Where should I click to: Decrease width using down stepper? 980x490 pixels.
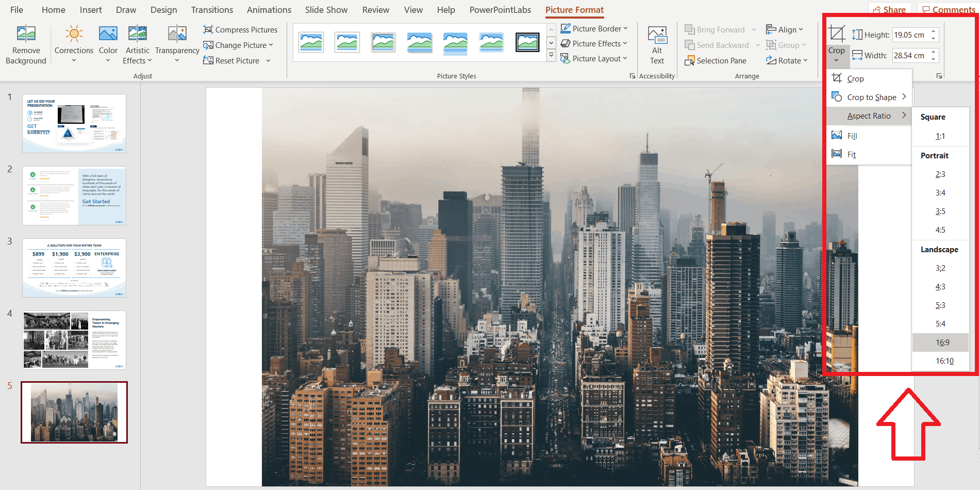pyautogui.click(x=934, y=59)
